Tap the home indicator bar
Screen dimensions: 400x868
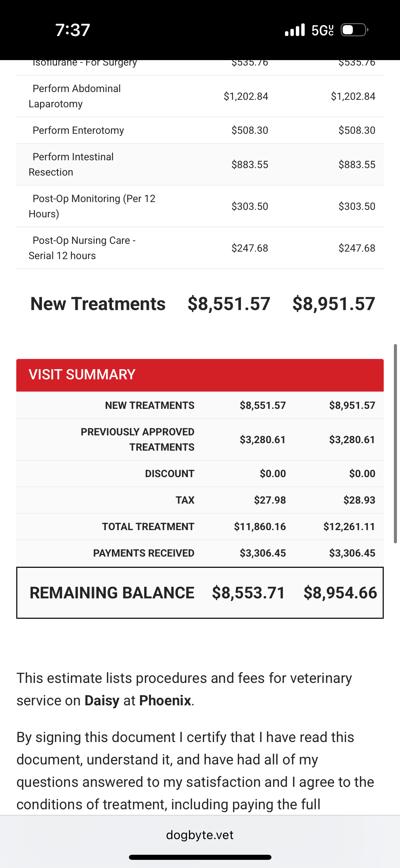coord(200,857)
